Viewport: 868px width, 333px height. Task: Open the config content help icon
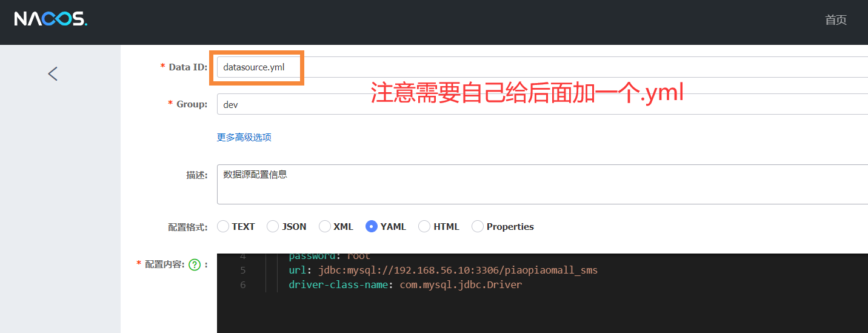click(x=194, y=264)
